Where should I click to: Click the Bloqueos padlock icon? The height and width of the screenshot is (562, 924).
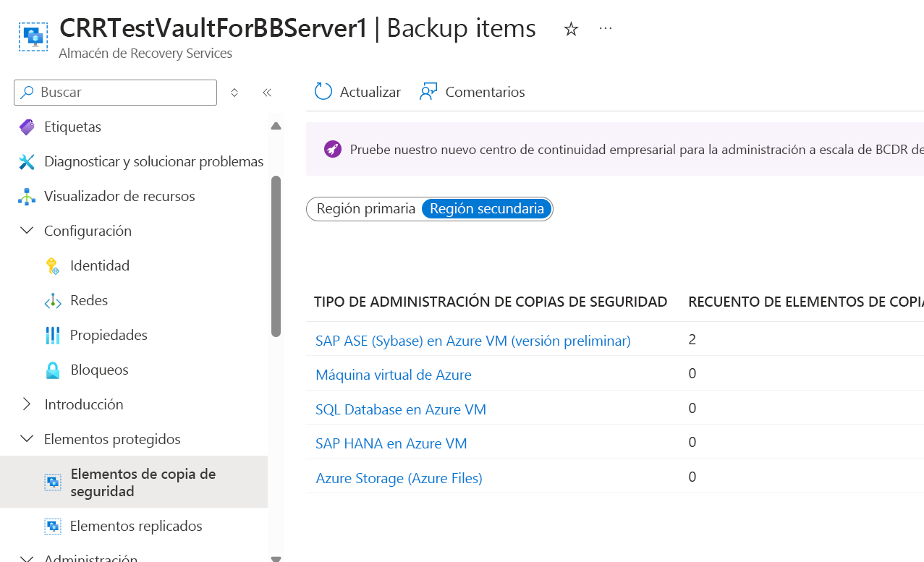(x=53, y=370)
